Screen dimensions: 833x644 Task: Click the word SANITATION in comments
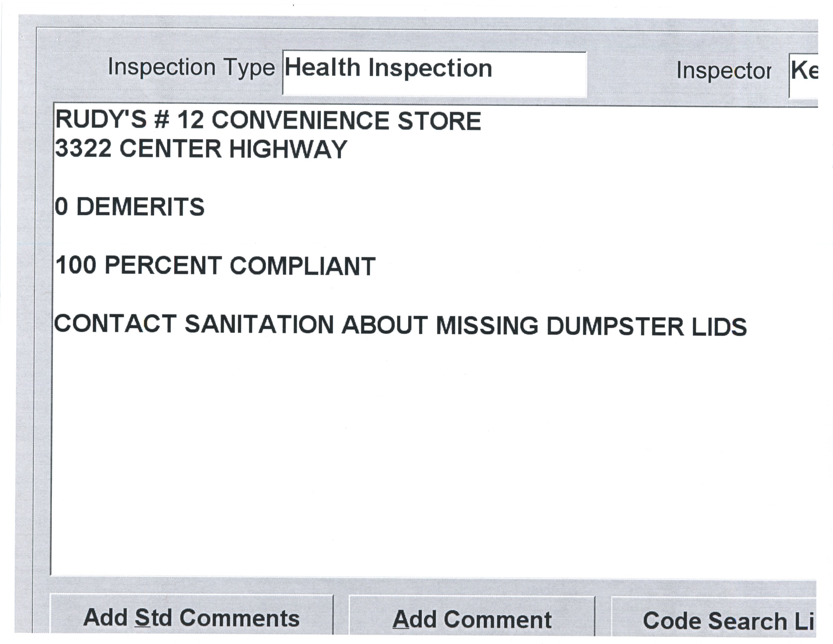click(x=259, y=324)
